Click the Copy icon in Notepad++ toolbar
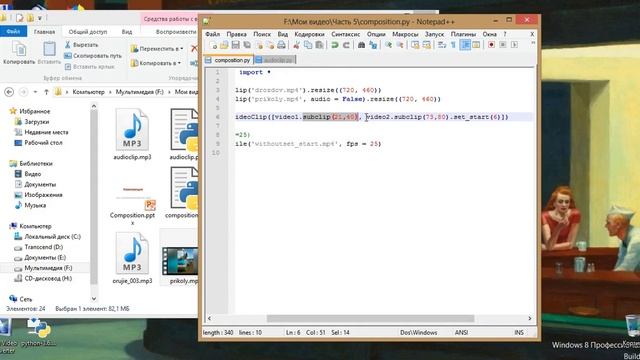The height and width of the screenshot is (360, 640). (x=308, y=45)
